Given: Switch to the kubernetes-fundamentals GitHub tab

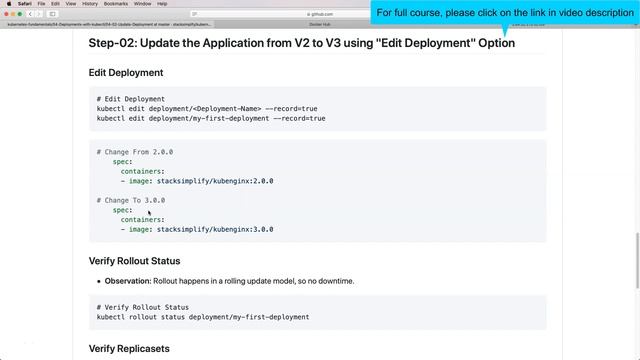Looking at the screenshot, I should coord(109,24).
